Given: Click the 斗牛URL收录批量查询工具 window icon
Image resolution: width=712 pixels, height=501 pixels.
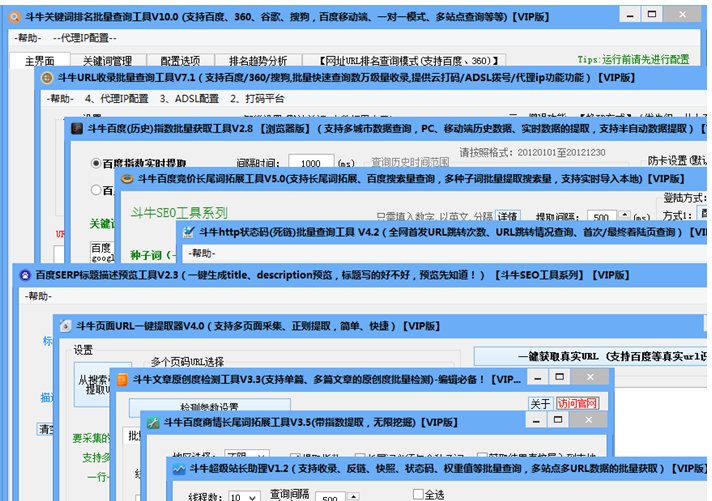Looking at the screenshot, I should [48, 77].
